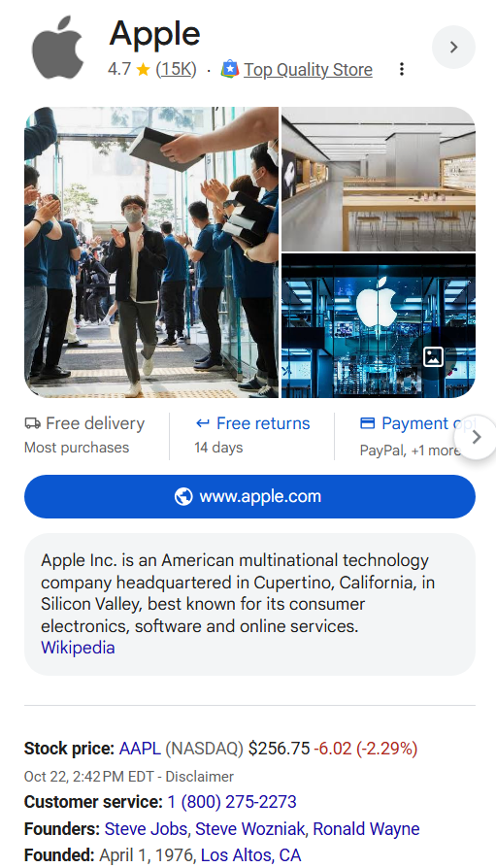Viewport: 496px width, 868px height.
Task: Open the image gallery icon on storefront photo
Action: 433,357
